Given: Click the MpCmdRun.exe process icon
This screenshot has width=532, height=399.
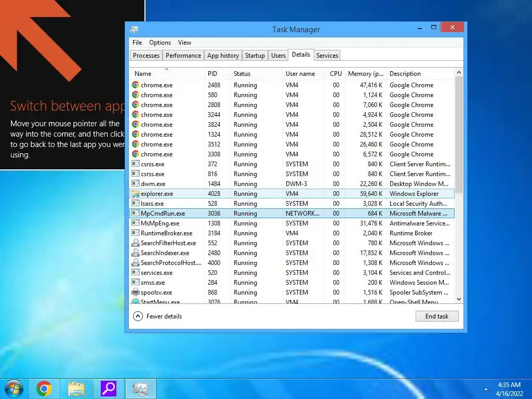Looking at the screenshot, I should click(x=136, y=213).
